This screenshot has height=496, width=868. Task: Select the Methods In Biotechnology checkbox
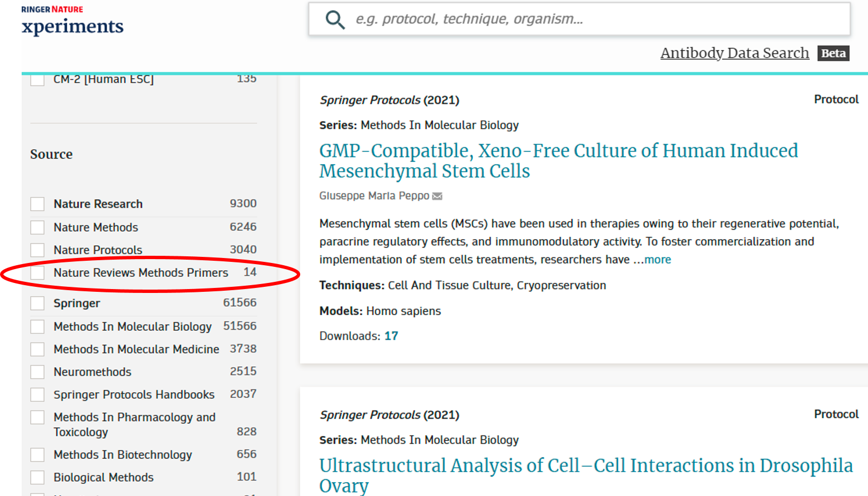[38, 455]
